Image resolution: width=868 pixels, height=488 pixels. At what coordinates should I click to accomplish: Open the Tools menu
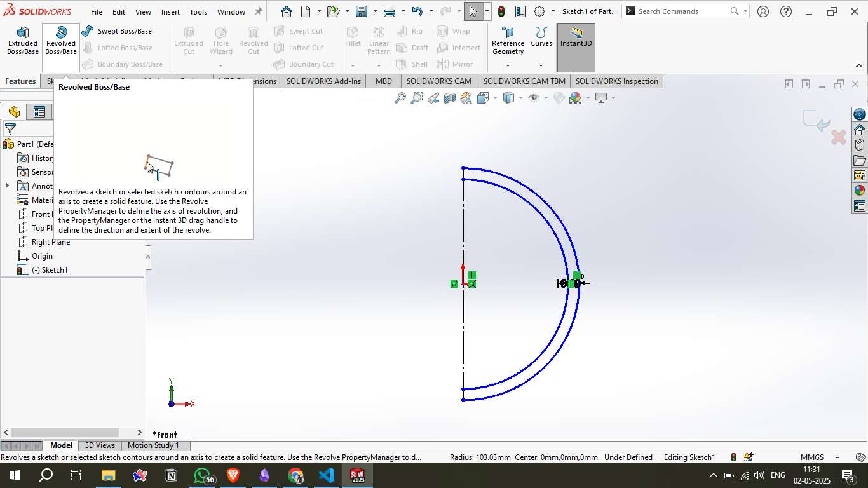pyautogui.click(x=198, y=12)
